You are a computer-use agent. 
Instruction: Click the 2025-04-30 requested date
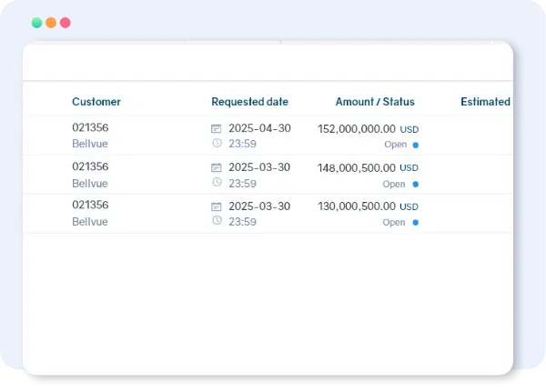[259, 128]
